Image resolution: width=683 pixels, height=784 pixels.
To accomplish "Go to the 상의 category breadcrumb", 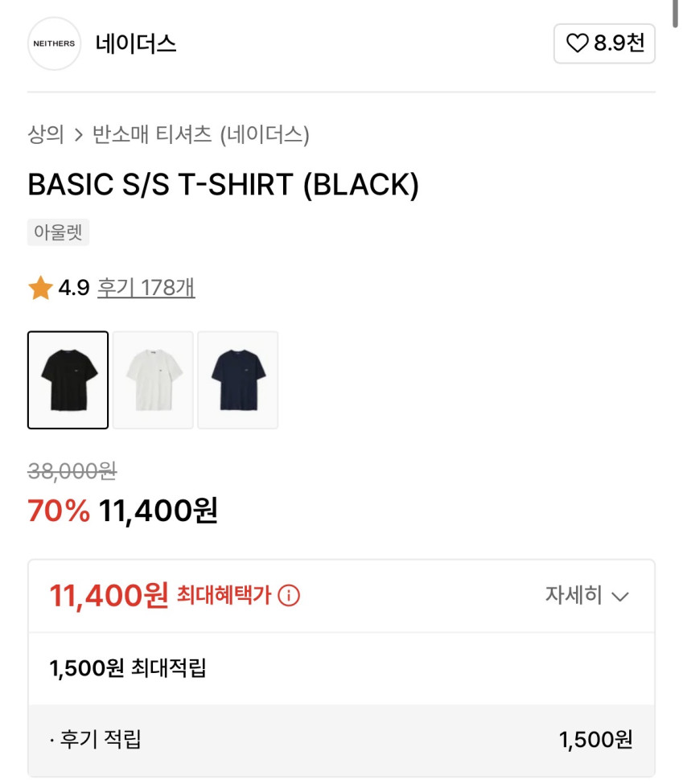I will tap(46, 134).
